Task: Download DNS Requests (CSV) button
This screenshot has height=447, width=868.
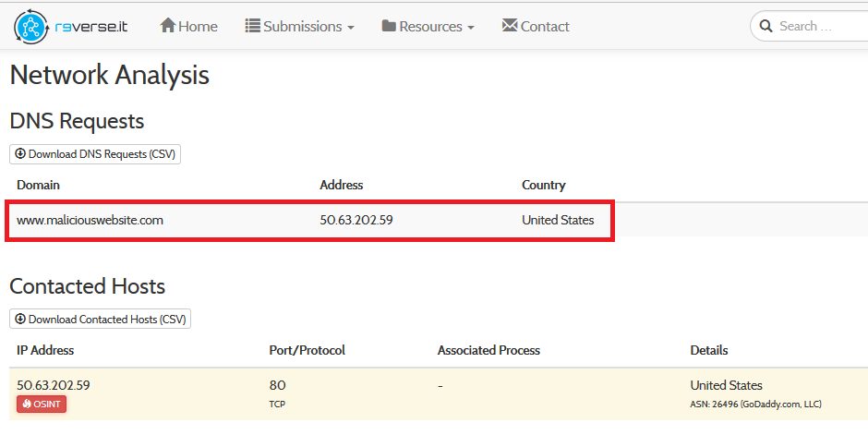Action: pos(95,154)
